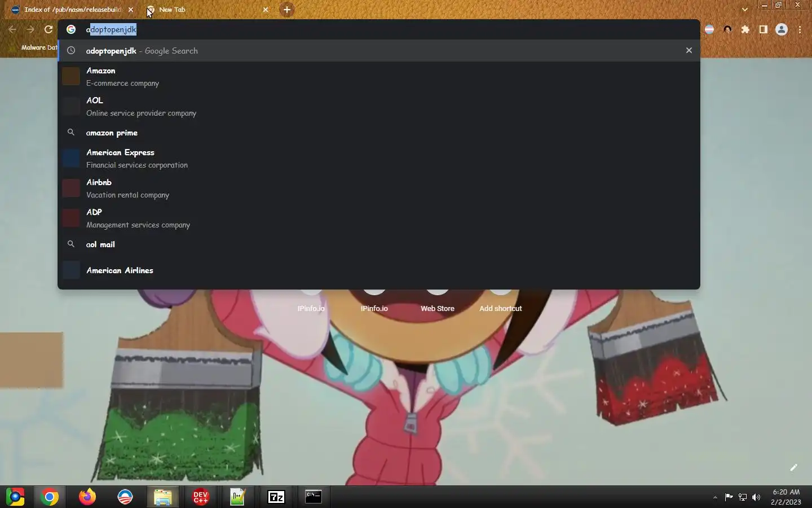The width and height of the screenshot is (812, 508).
Task: Choose the aol mail search suggestion
Action: click(x=379, y=244)
